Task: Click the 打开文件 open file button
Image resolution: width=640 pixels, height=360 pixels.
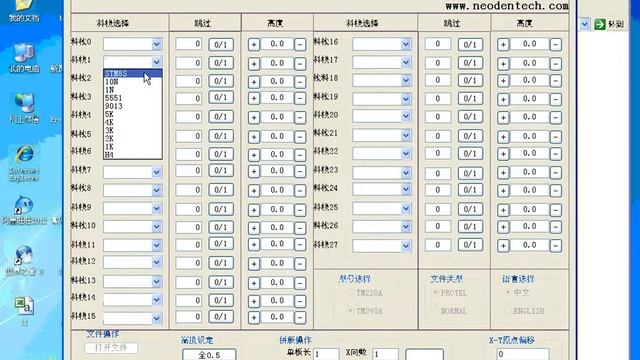Action: [111, 348]
